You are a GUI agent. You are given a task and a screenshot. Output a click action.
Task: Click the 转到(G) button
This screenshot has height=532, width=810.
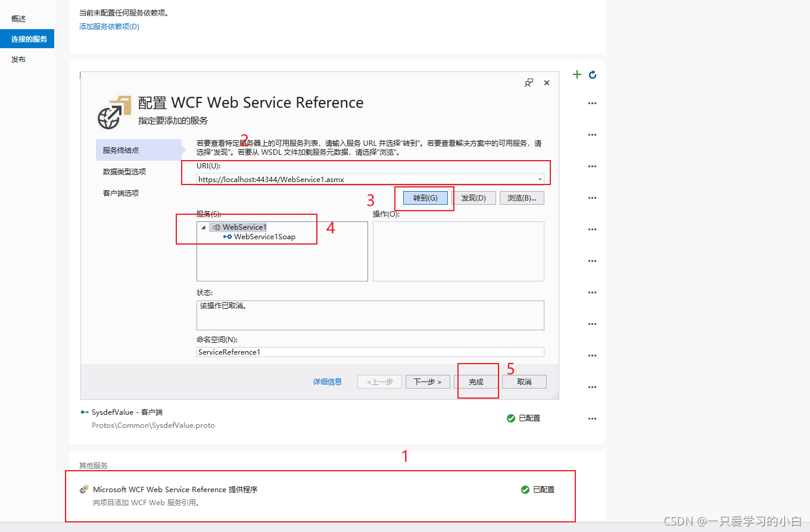(425, 198)
